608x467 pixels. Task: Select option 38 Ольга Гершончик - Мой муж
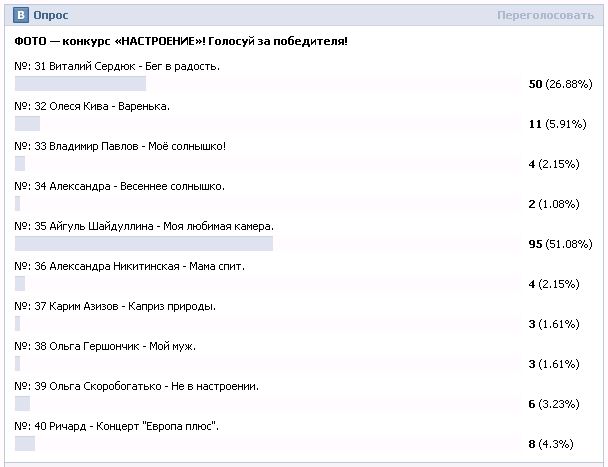(x=106, y=346)
